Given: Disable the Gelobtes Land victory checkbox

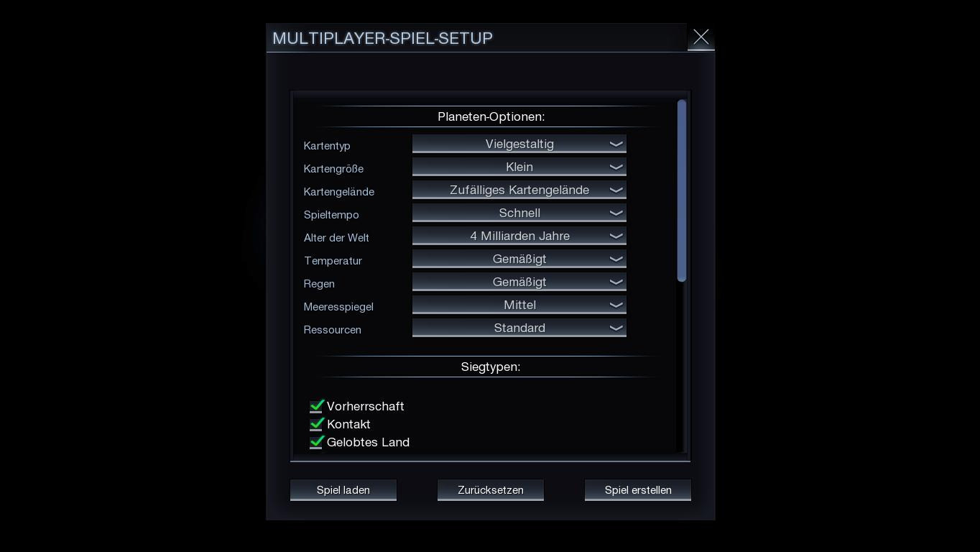Looking at the screenshot, I should point(316,442).
